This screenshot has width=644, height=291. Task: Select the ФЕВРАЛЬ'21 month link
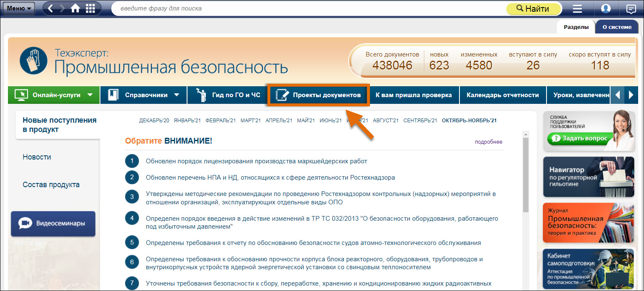coord(221,121)
